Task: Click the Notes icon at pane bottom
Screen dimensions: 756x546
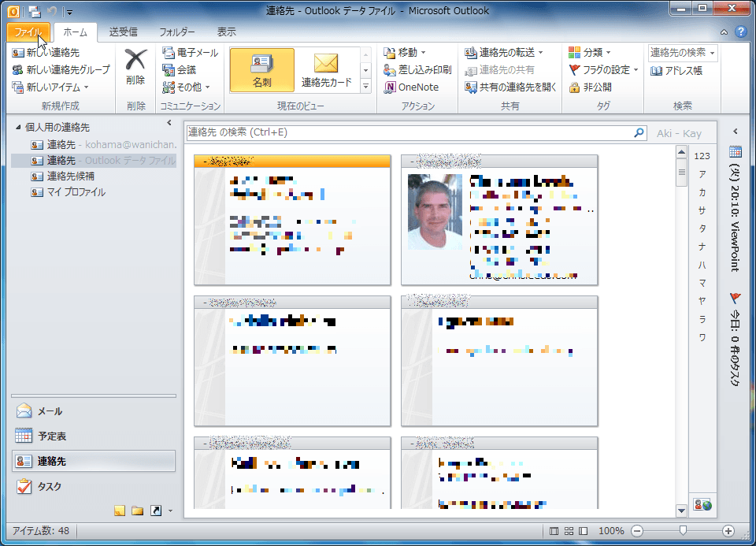Action: tap(120, 511)
